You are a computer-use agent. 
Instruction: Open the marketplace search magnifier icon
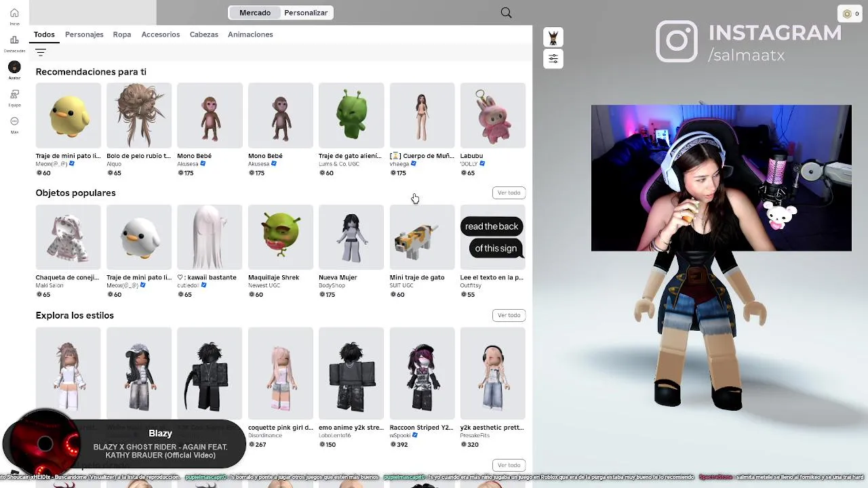(x=506, y=13)
